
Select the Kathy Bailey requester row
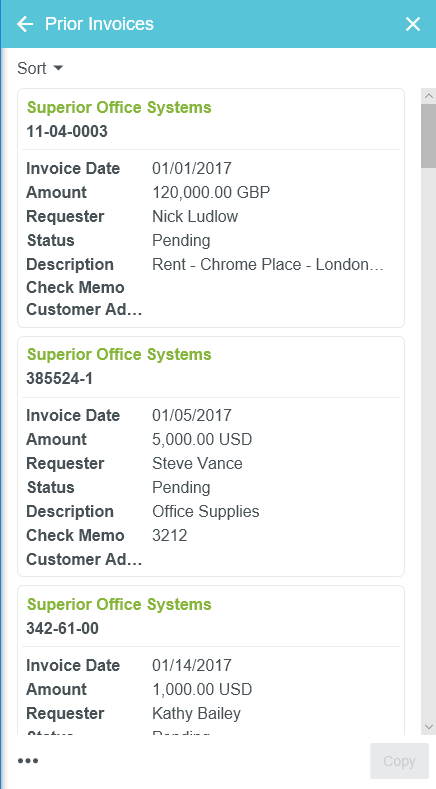(211, 713)
